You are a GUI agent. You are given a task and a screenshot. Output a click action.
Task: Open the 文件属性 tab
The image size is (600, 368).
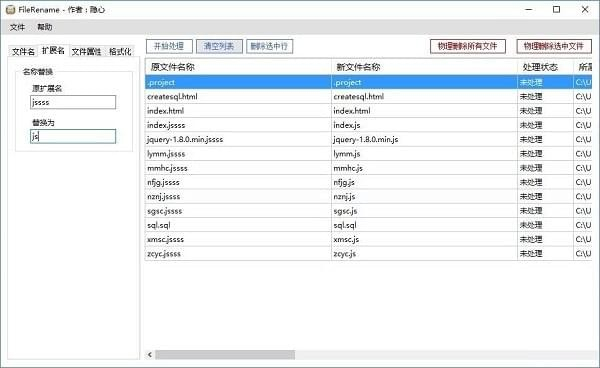[x=86, y=51]
